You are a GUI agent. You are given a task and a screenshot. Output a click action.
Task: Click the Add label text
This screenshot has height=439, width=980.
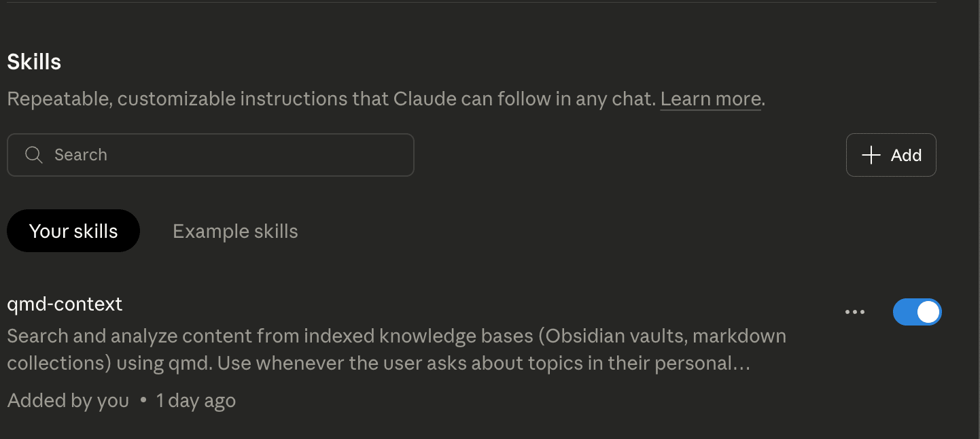[906, 155]
